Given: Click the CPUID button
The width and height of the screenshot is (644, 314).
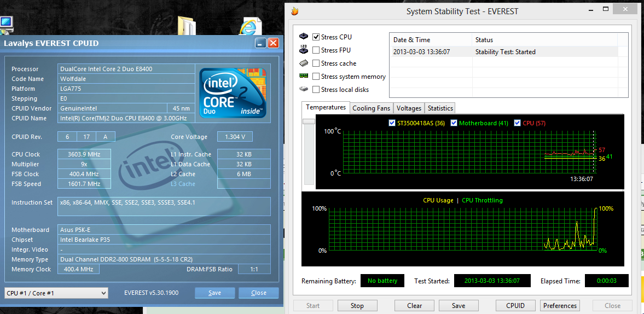Looking at the screenshot, I should tap(515, 305).
